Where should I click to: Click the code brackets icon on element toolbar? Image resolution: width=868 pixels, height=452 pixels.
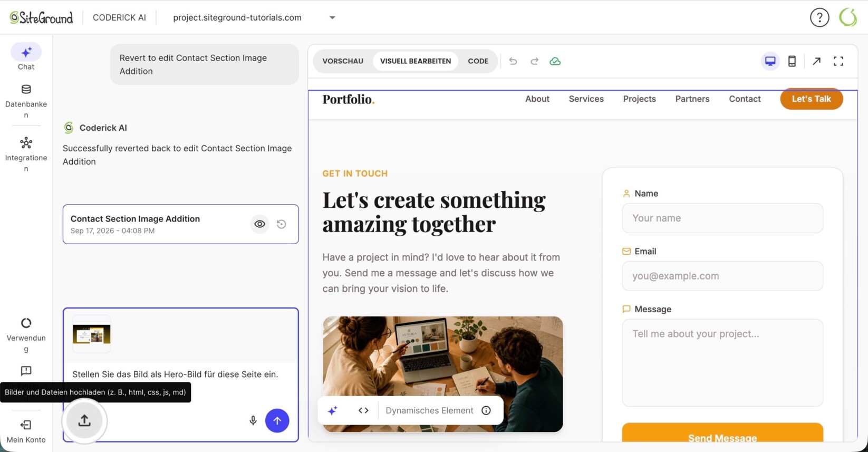(x=363, y=410)
